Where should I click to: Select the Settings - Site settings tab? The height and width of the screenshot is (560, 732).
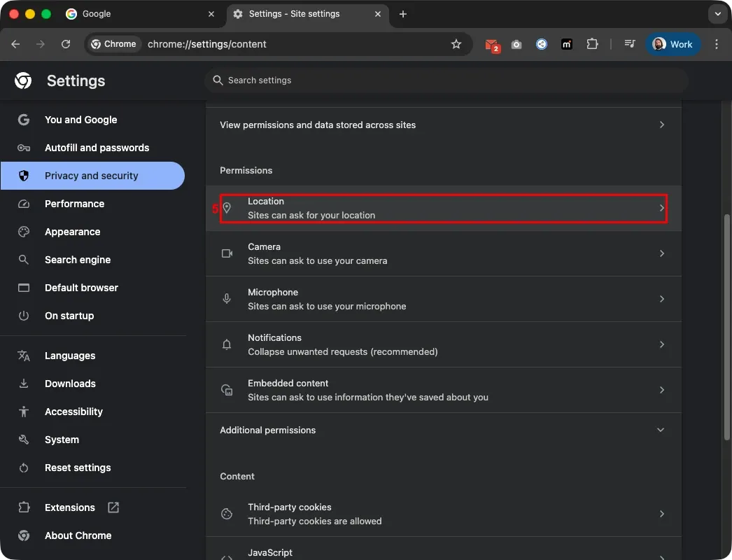pos(308,14)
